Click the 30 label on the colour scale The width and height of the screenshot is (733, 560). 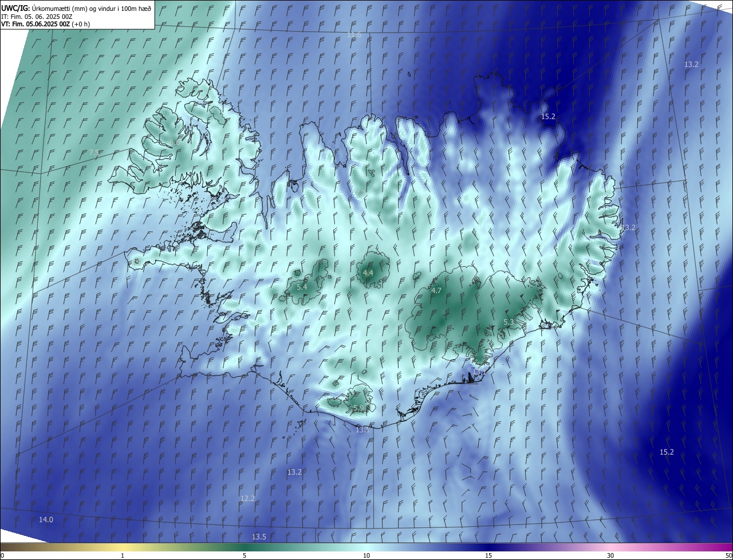(x=610, y=555)
